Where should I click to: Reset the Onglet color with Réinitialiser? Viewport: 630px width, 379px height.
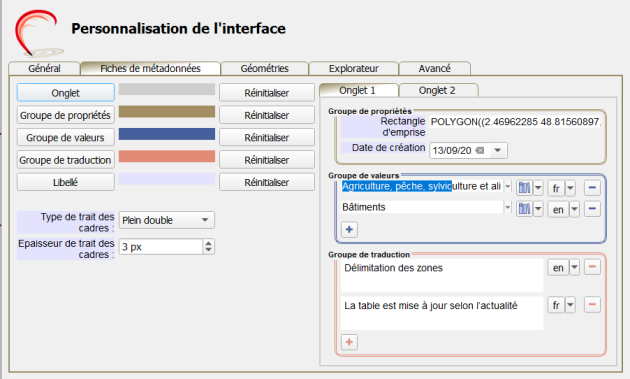pyautogui.click(x=267, y=92)
